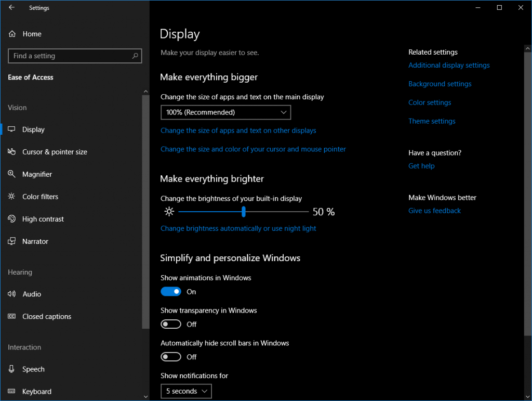Click the Keyboard settings entry

[36, 391]
